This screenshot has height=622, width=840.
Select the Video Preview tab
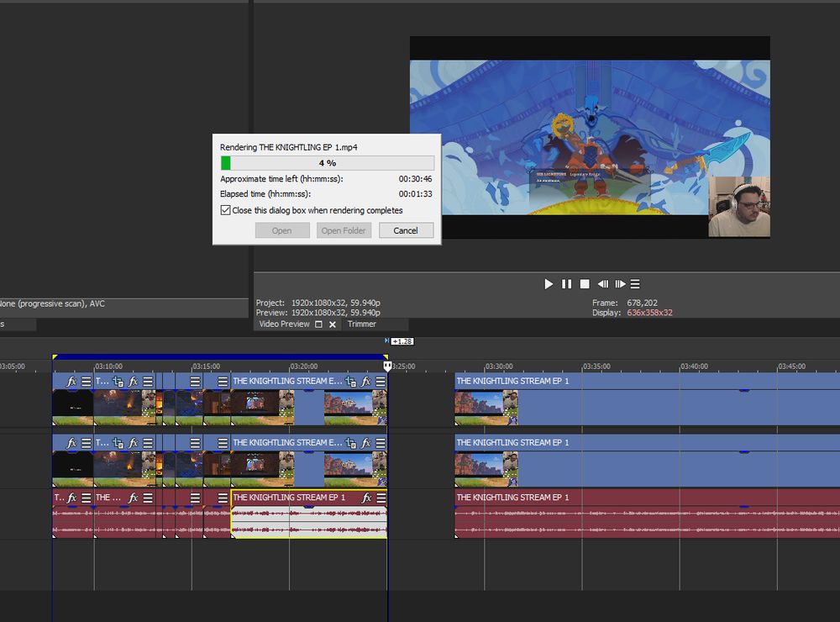(x=284, y=324)
